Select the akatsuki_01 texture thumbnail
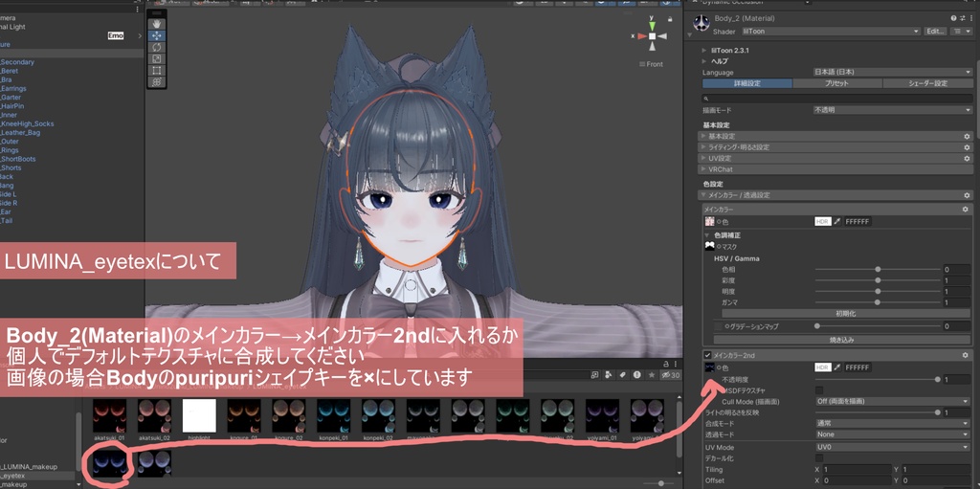The width and height of the screenshot is (980, 489). click(x=109, y=416)
